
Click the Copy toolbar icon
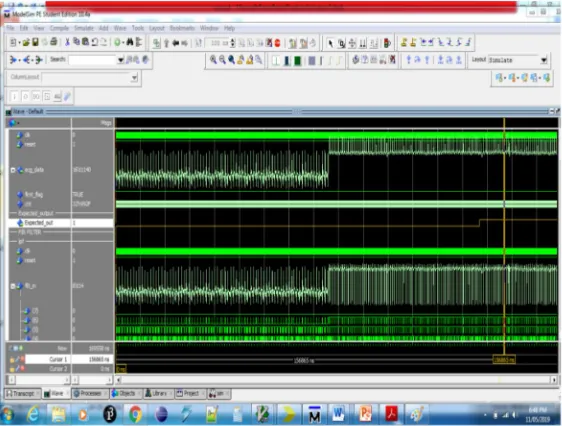(x=76, y=42)
